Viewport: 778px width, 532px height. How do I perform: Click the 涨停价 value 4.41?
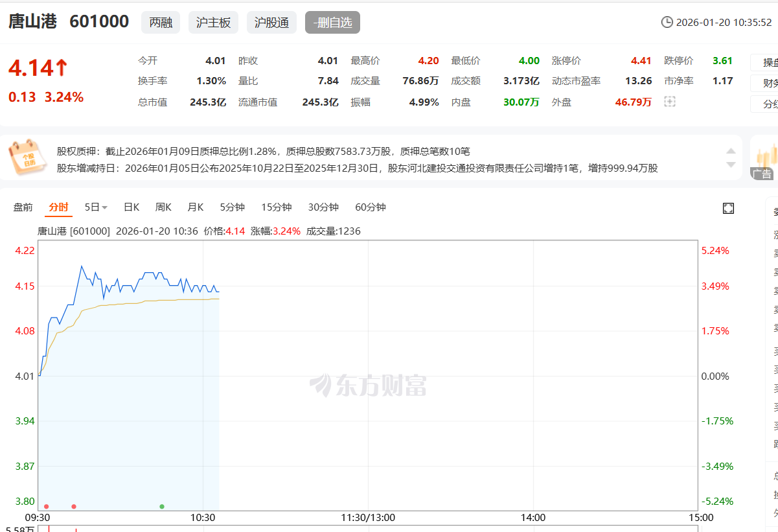(641, 61)
